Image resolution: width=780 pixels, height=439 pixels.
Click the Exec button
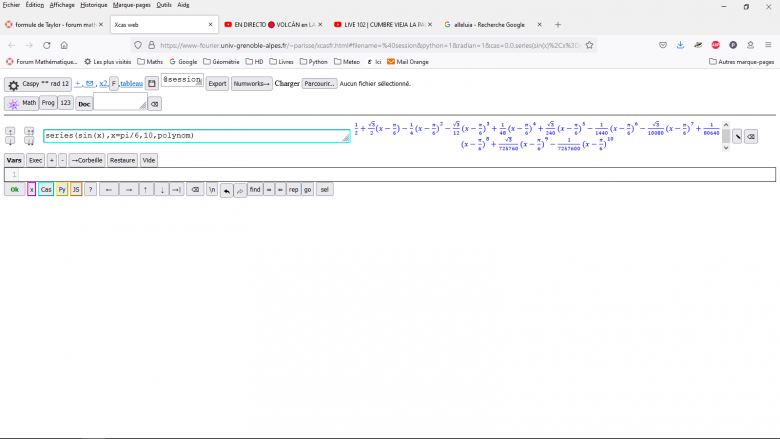(x=35, y=160)
